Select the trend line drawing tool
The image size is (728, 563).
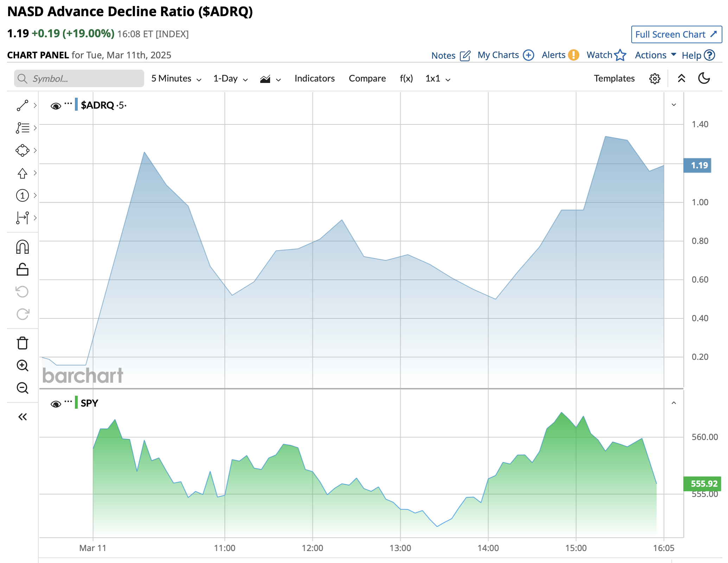coord(23,105)
